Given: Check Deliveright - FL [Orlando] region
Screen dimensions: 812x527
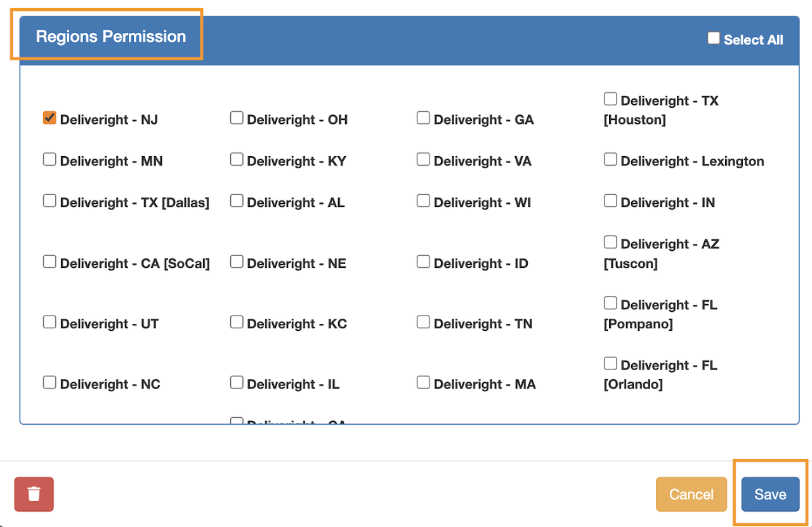Looking at the screenshot, I should [610, 364].
